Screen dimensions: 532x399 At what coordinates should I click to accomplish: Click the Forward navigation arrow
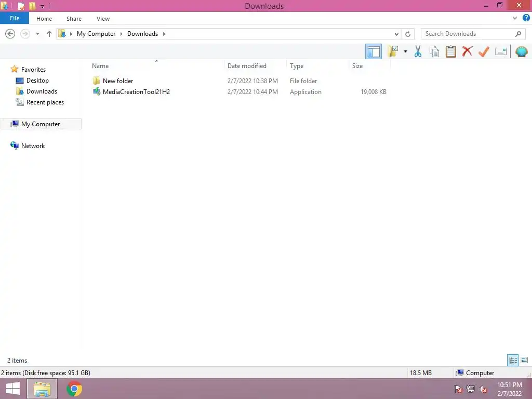tap(25, 34)
